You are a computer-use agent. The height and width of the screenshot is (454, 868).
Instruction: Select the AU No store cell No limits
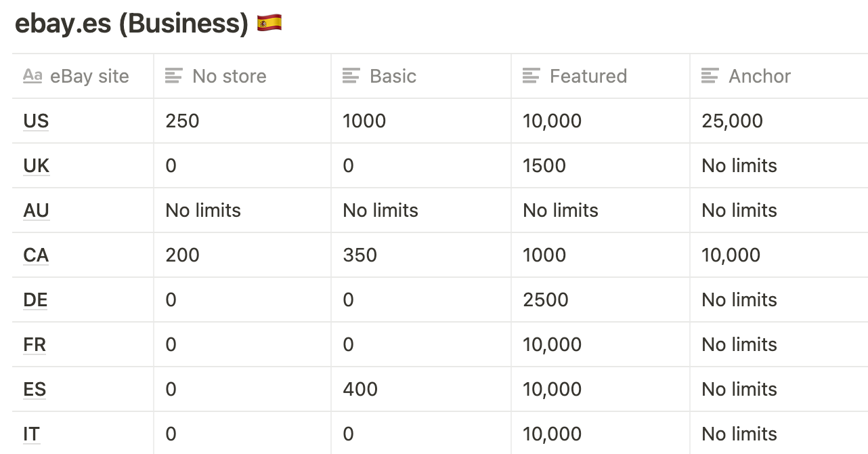[242, 210]
